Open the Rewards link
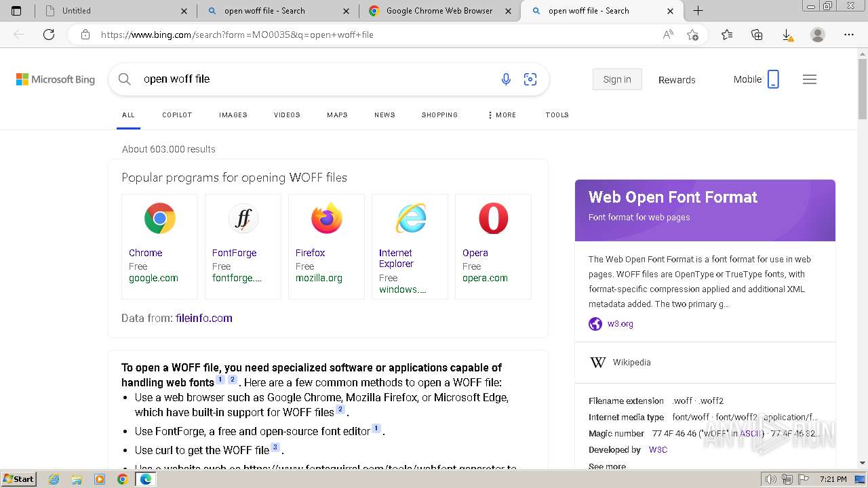The height and width of the screenshot is (488, 868). pos(677,80)
